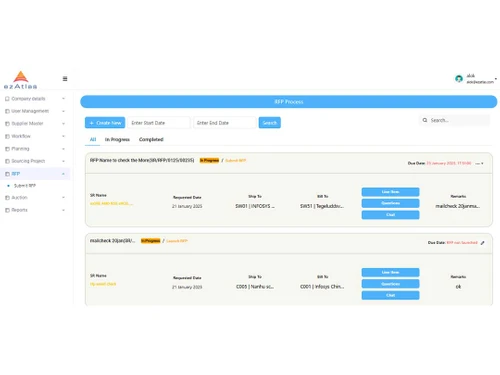Screen dimensions: 500x375
Task: Expand the User Management chevron
Action: 63,111
